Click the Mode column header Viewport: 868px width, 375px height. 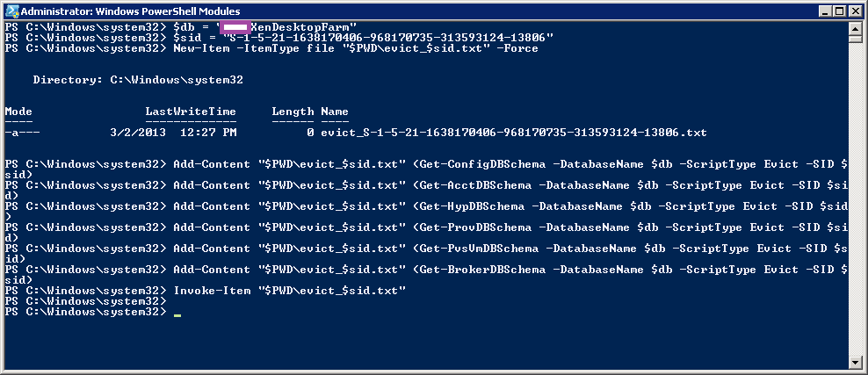(18, 112)
